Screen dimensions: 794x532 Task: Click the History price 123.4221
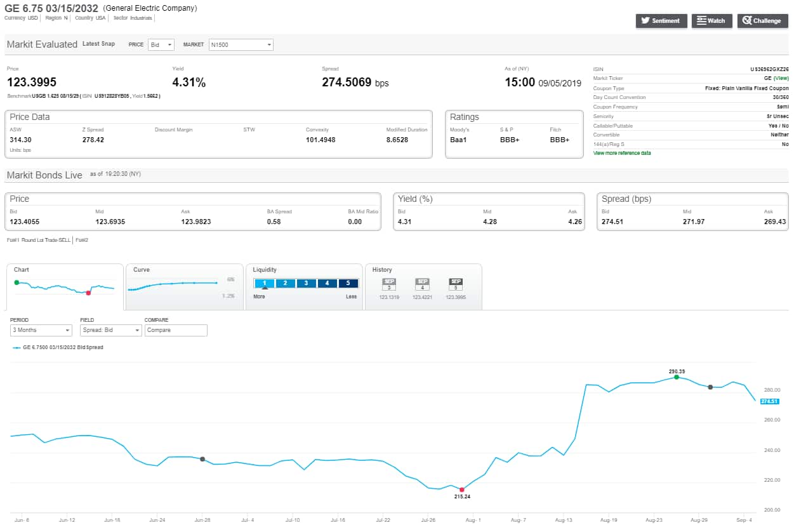tap(422, 297)
